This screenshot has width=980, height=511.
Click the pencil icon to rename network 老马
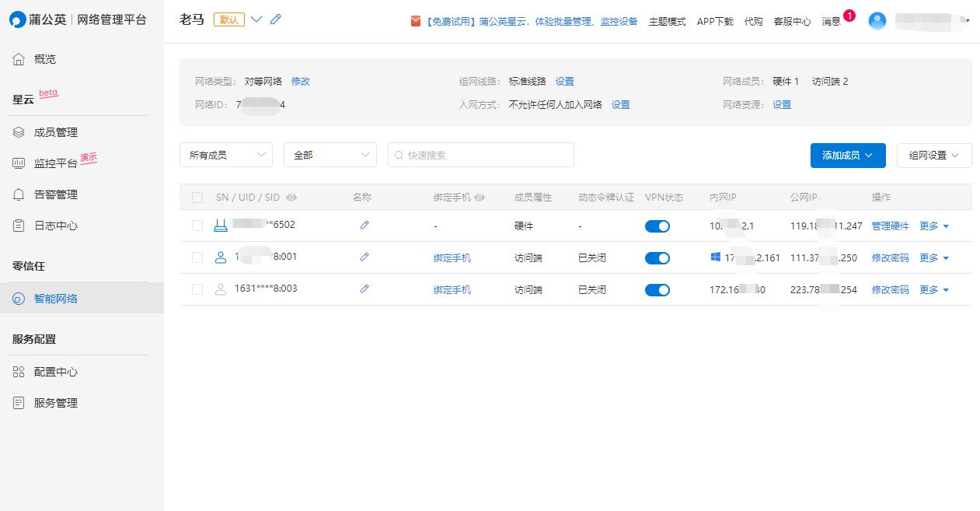tap(275, 19)
